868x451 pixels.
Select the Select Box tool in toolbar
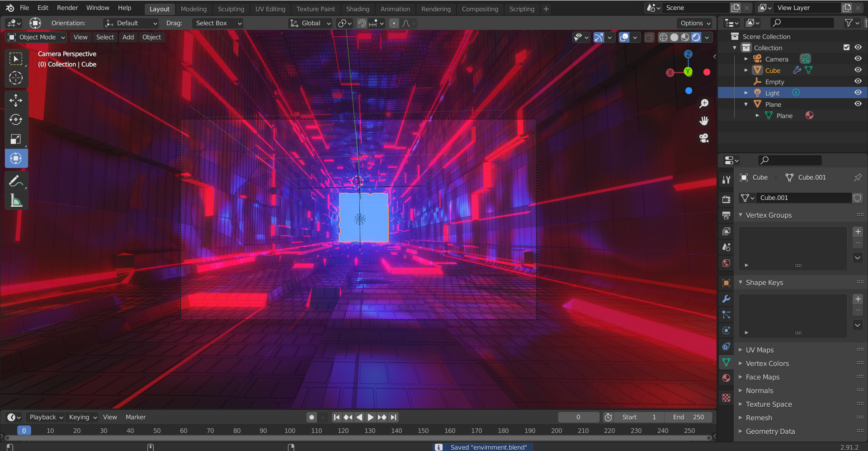pyautogui.click(x=16, y=59)
